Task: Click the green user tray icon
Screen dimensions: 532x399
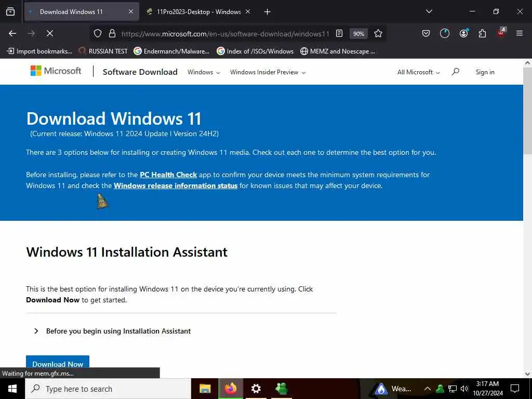Action: 440,389
